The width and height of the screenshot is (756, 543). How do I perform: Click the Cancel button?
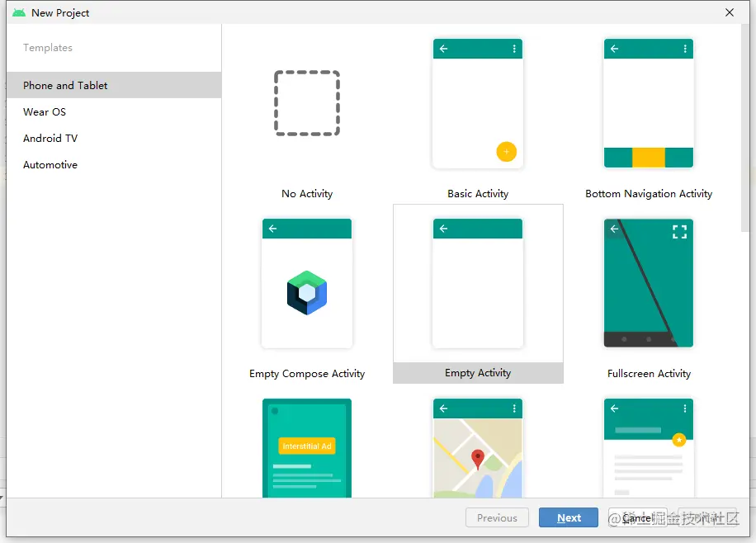point(637,517)
